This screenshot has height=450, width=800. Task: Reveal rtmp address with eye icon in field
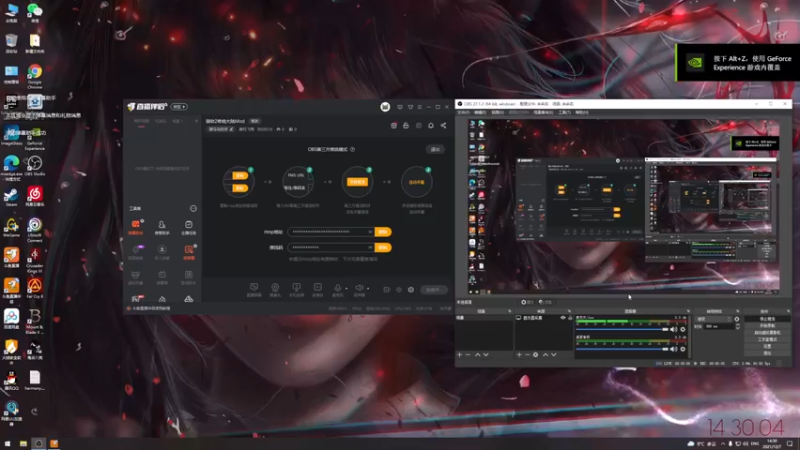(x=370, y=232)
